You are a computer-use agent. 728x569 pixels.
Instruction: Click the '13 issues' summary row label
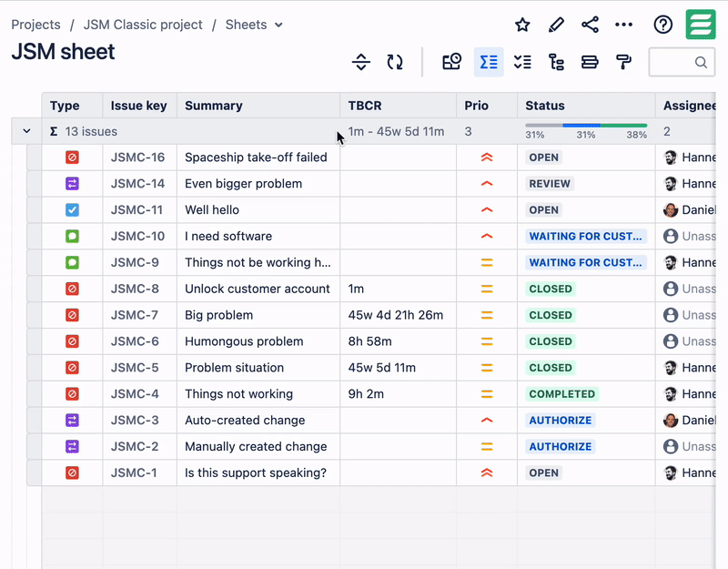pos(91,131)
